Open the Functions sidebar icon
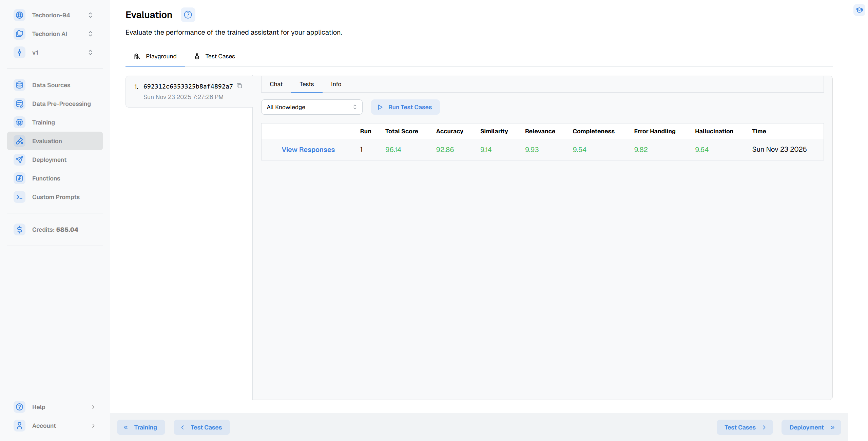 tap(19, 178)
